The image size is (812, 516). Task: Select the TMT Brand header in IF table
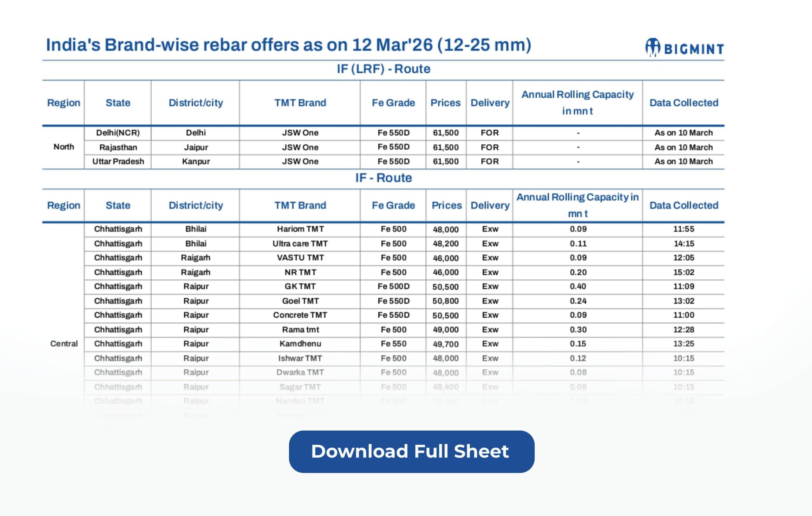click(300, 205)
